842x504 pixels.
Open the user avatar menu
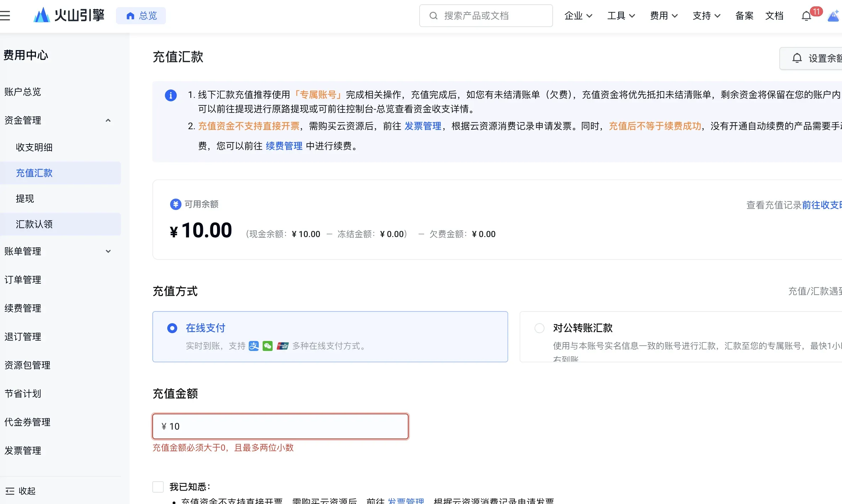click(x=834, y=16)
